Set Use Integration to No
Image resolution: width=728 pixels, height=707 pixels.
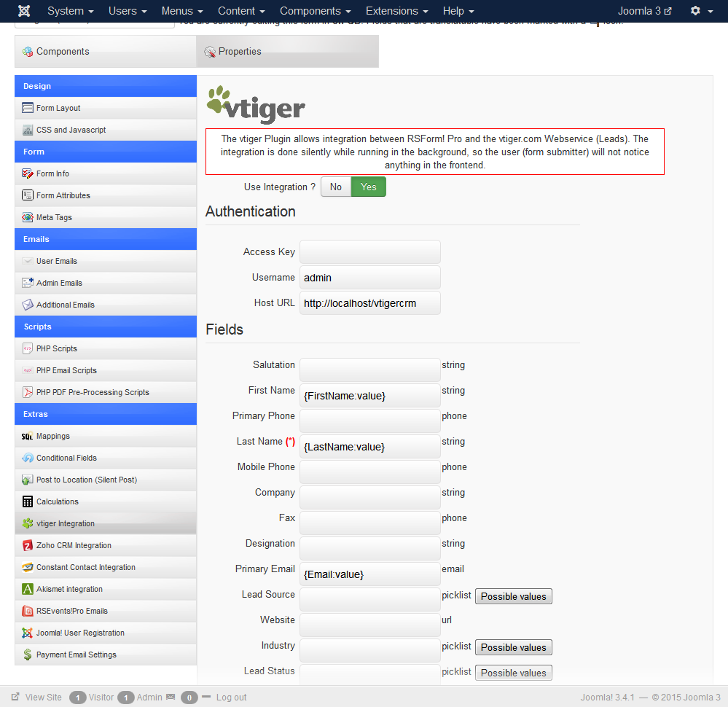pyautogui.click(x=336, y=187)
